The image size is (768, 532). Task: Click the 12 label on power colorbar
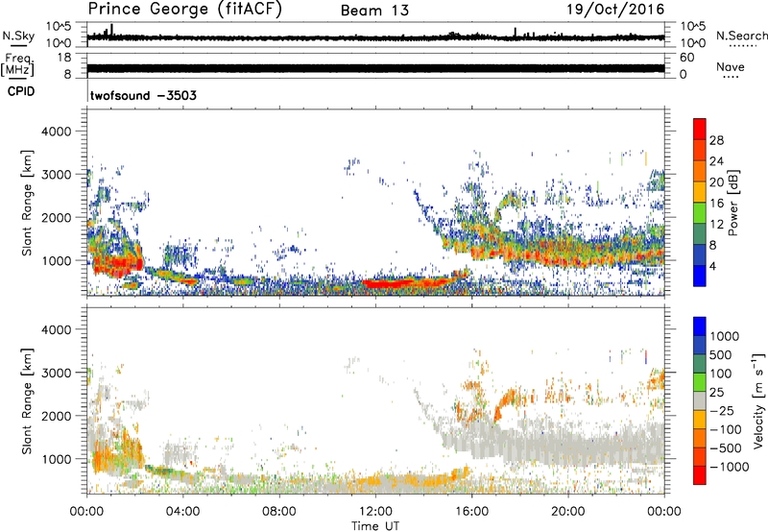tap(716, 225)
